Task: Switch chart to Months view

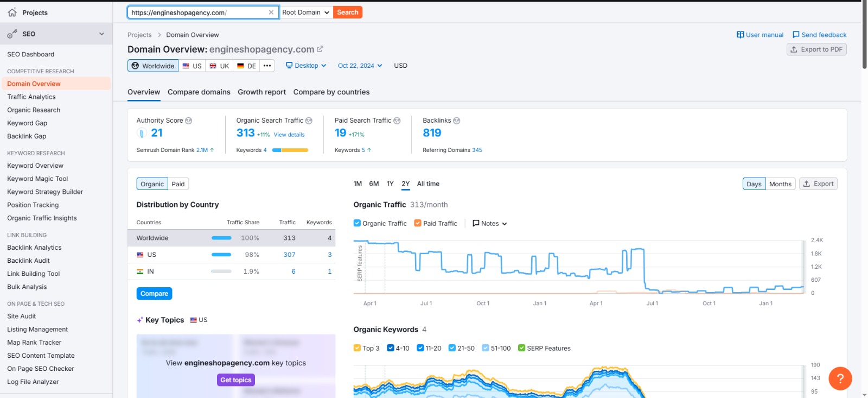Action: [780, 184]
